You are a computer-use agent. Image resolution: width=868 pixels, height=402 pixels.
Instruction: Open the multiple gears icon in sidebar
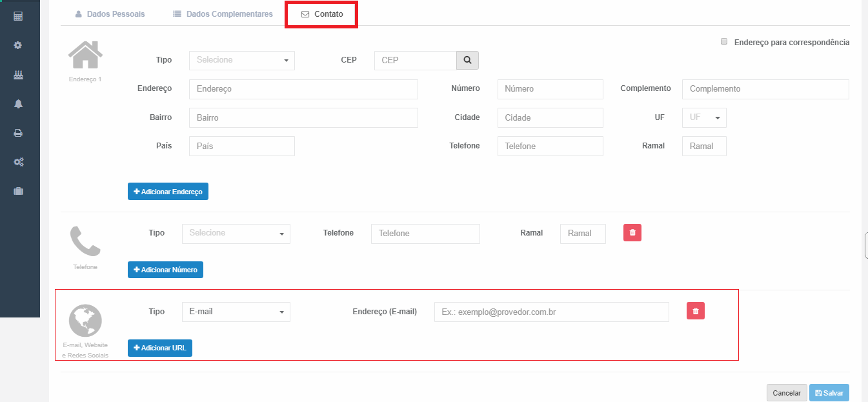tap(18, 162)
